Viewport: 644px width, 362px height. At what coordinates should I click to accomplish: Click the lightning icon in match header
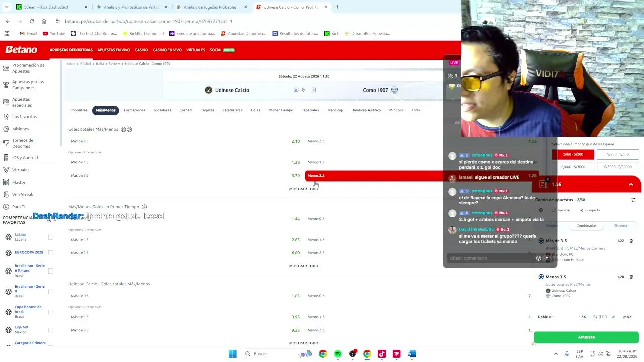(x=303, y=90)
